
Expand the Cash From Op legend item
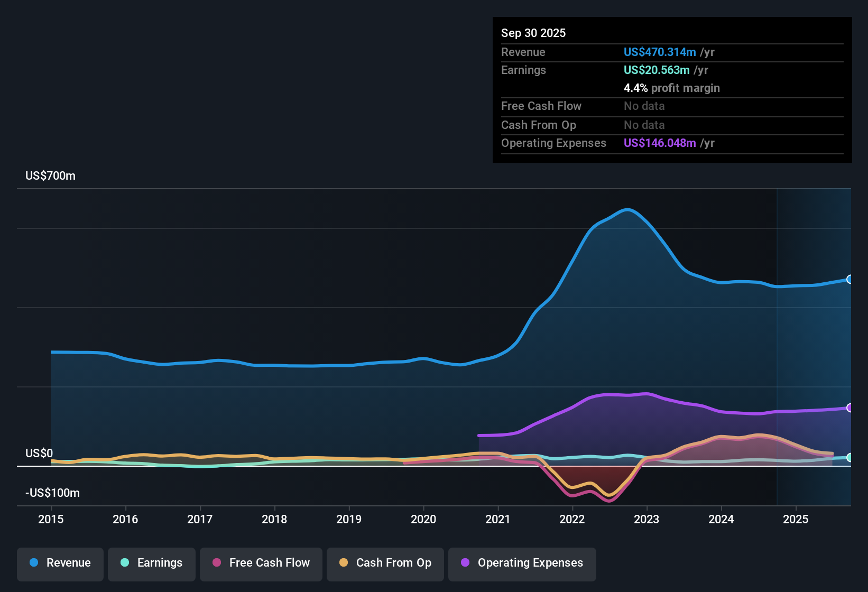tap(385, 563)
